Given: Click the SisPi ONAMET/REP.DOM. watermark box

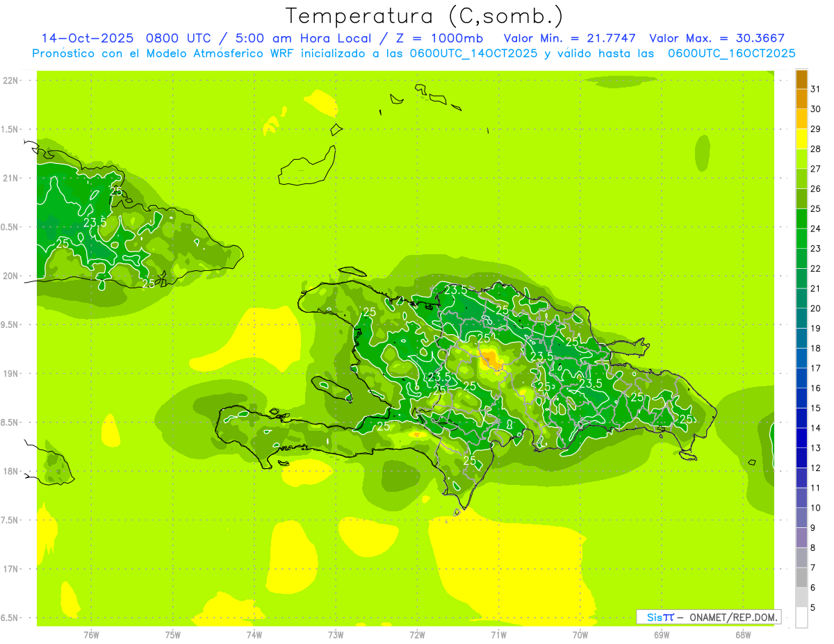Looking at the screenshot, I should (x=708, y=617).
